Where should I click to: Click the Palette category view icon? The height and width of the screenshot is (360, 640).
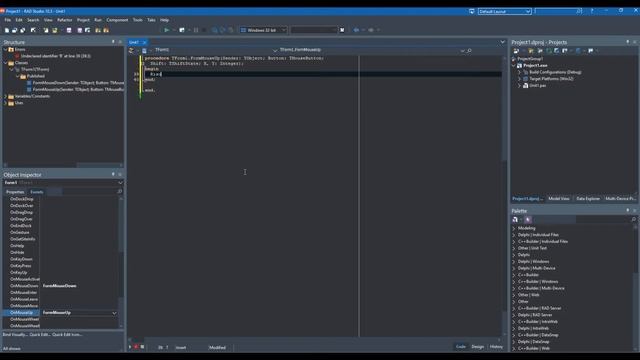515,220
